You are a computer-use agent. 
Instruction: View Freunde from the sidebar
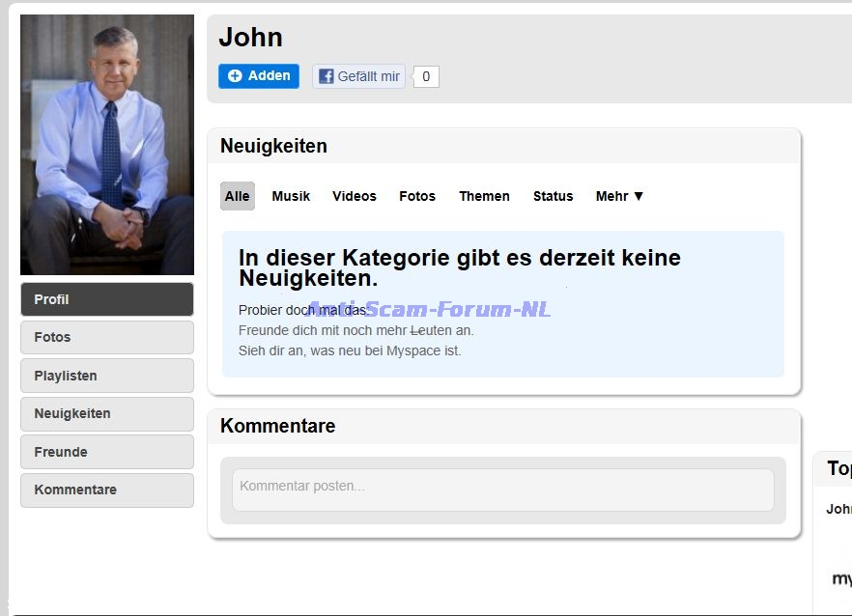pyautogui.click(x=107, y=452)
